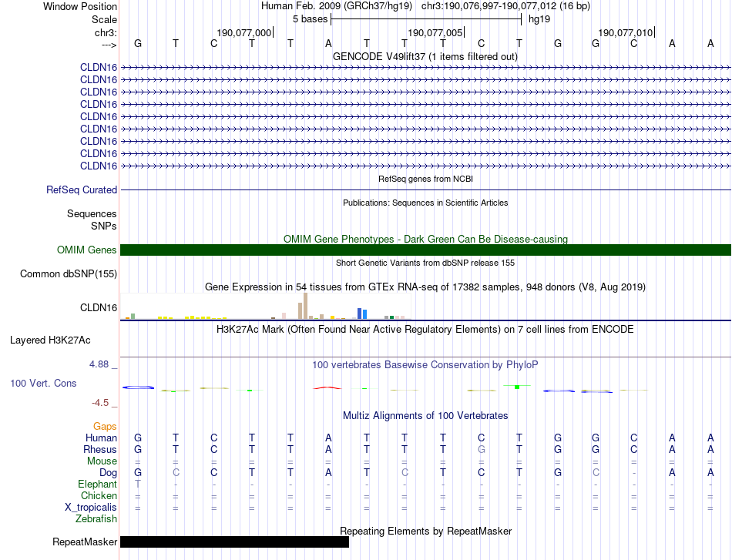The image size is (732, 560).
Task: Click the orange Gaps label
Action: [105, 426]
